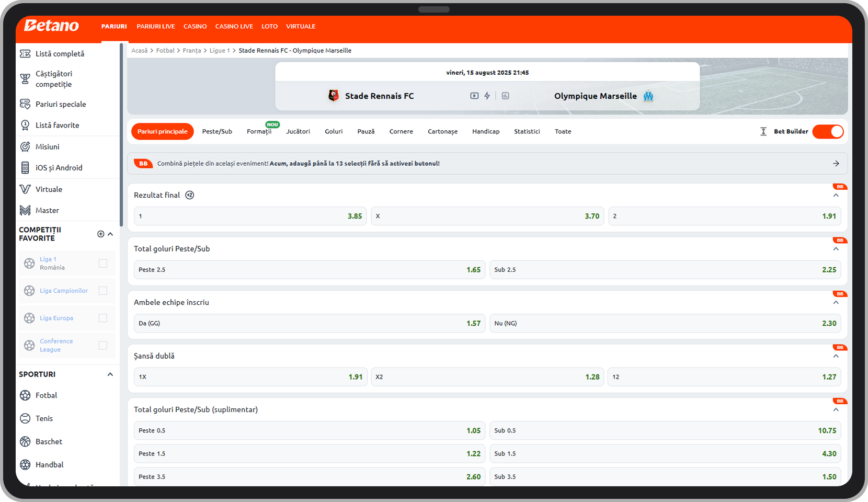Switch to the Formații tab

coord(259,131)
